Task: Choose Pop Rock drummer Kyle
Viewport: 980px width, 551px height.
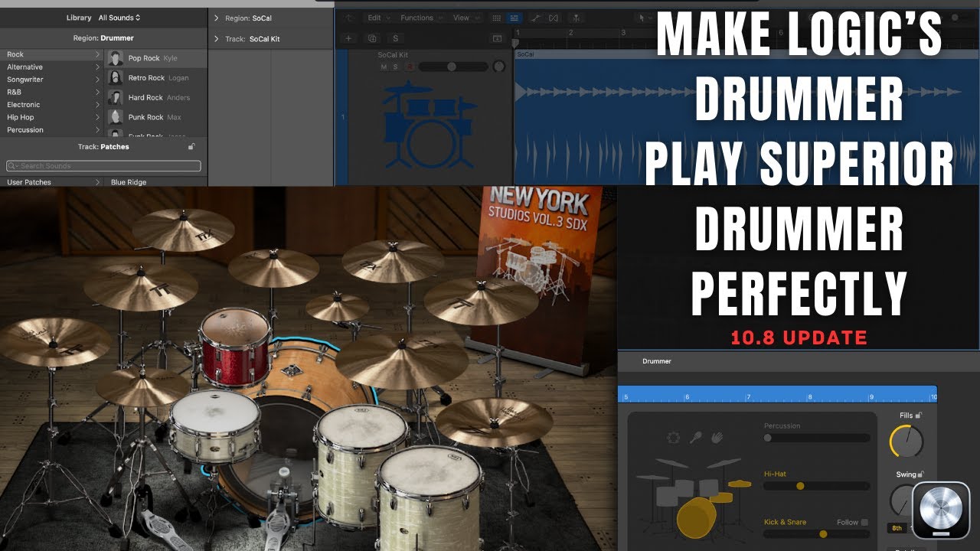Action: pos(156,58)
